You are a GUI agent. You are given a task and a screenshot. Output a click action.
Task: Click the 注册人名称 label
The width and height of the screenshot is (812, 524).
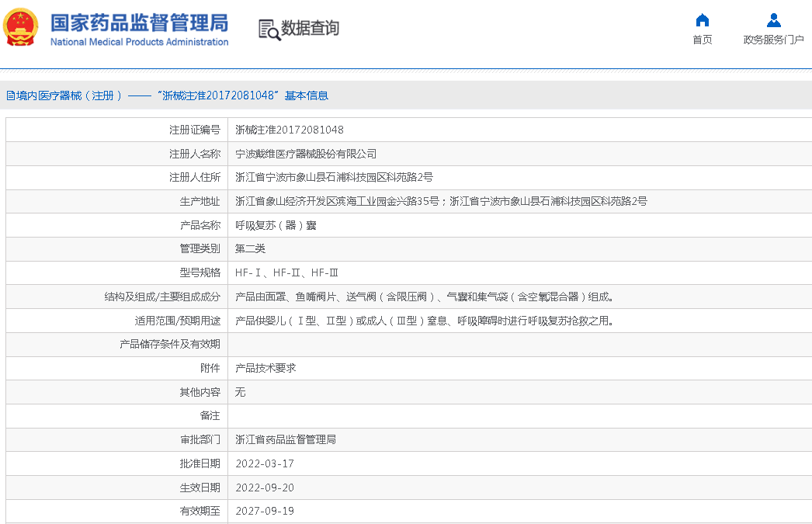(x=195, y=154)
